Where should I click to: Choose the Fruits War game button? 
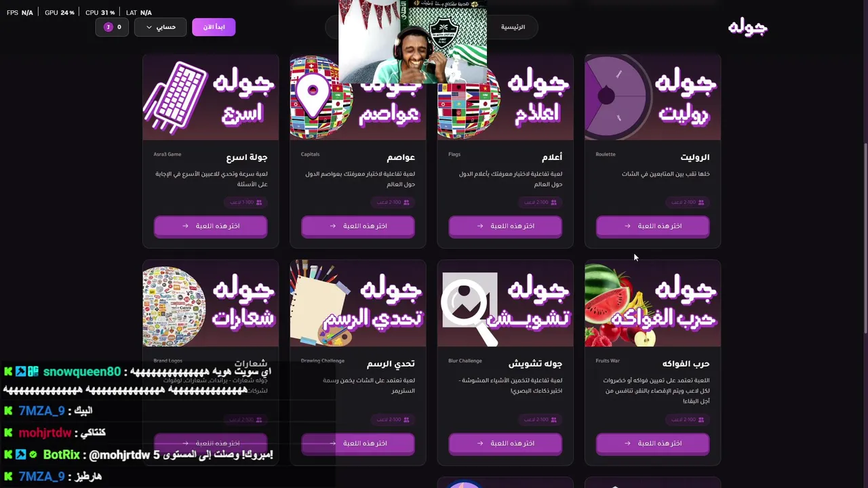pyautogui.click(x=652, y=443)
